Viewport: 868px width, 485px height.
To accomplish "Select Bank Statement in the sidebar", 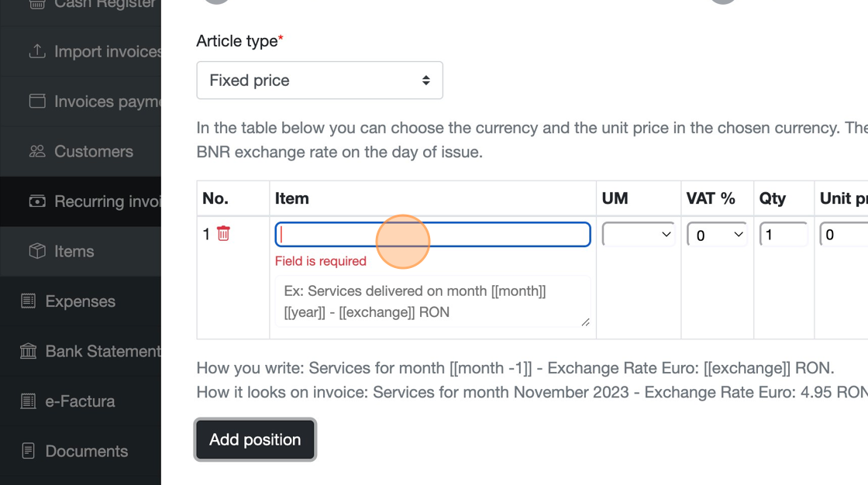I will pyautogui.click(x=102, y=351).
